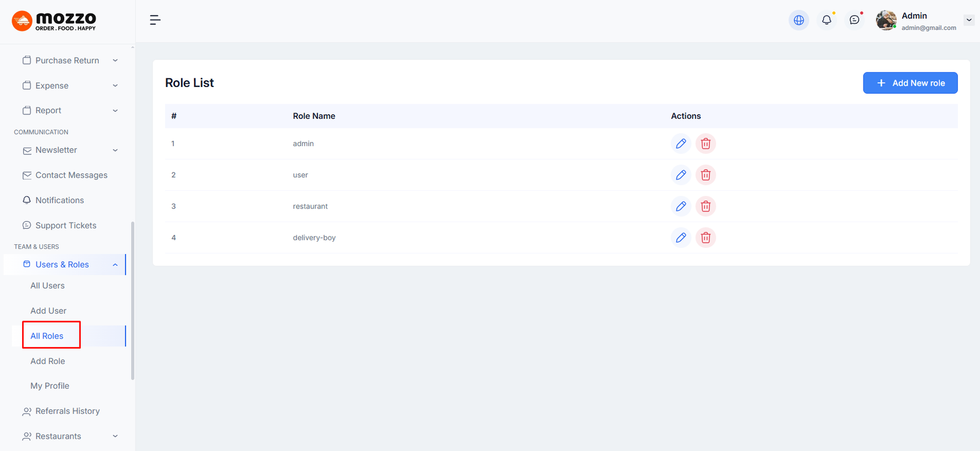The height and width of the screenshot is (451, 980).
Task: Open the chat messages icon in header
Action: [x=854, y=20]
